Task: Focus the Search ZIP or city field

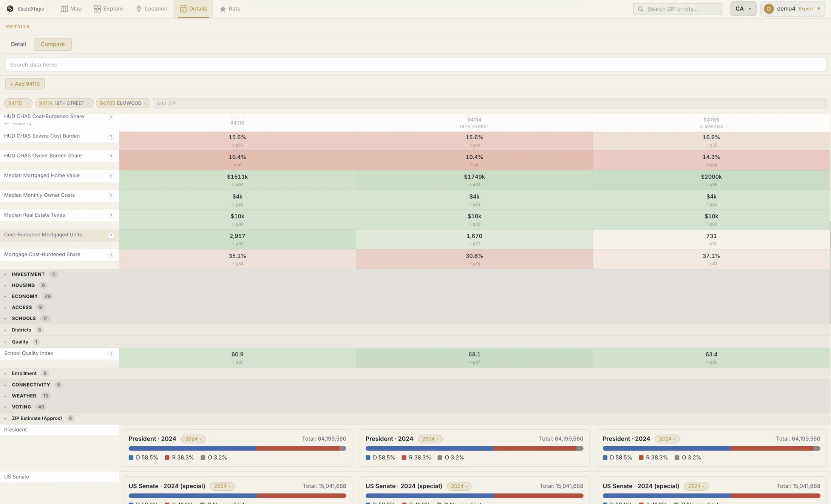Action: [678, 9]
